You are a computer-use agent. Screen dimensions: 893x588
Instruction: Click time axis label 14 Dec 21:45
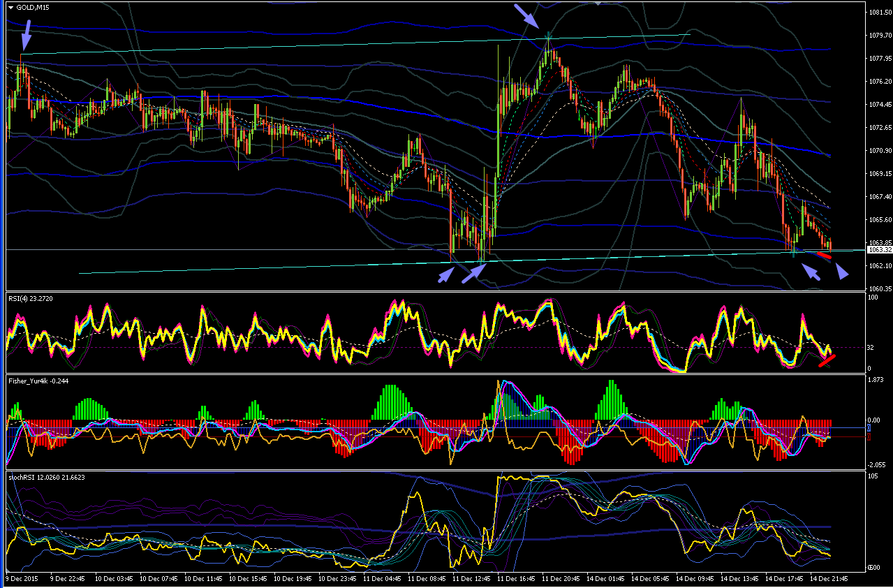pyautogui.click(x=829, y=579)
